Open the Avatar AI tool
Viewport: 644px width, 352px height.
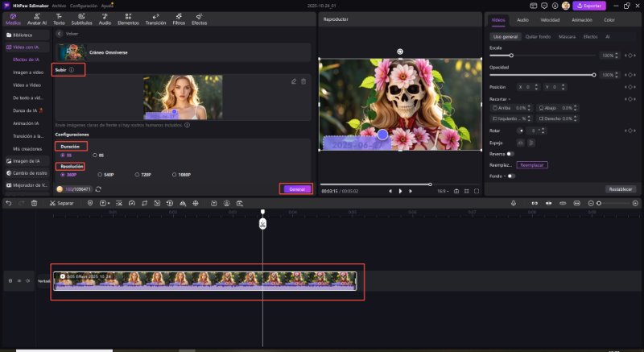[35, 19]
